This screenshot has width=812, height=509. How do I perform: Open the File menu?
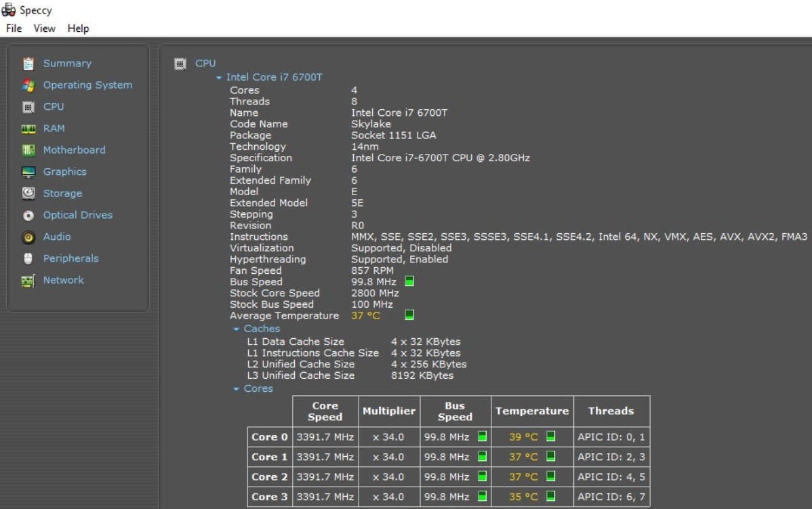click(14, 28)
